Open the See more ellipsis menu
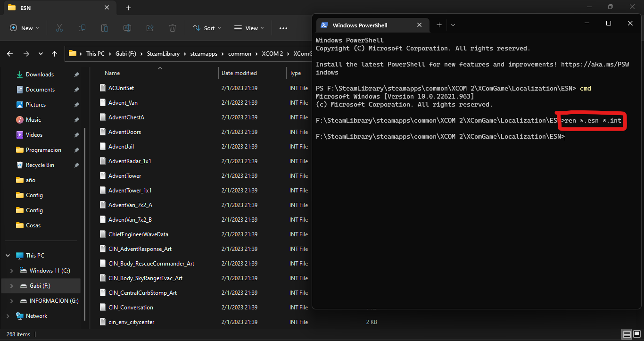This screenshot has width=644, height=341. click(283, 28)
